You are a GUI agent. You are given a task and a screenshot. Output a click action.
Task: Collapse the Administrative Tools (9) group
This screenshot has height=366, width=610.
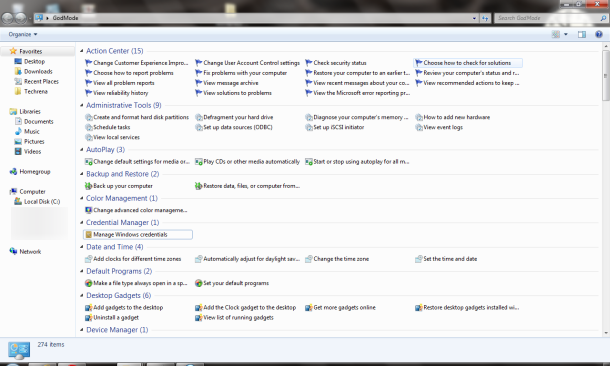[x=82, y=105]
